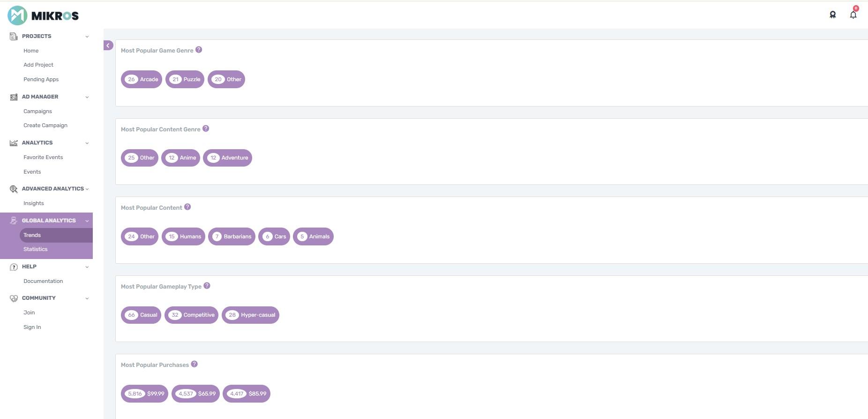Open the Statistics menu item
Image resolution: width=868 pixels, height=419 pixels.
pyautogui.click(x=36, y=249)
